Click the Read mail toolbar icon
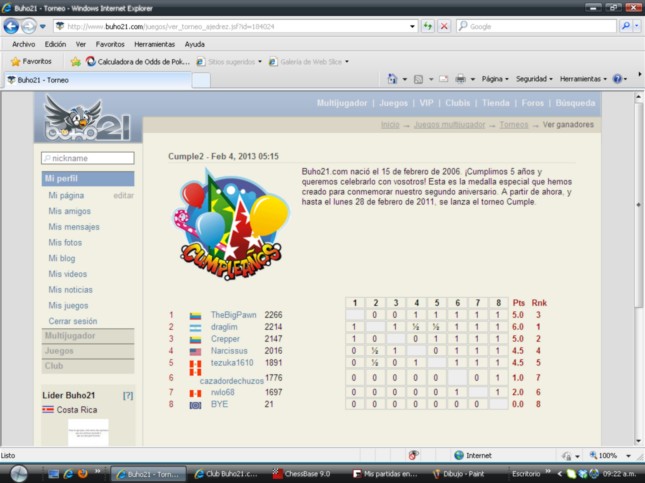Screen dimensions: 645x483 point(443,79)
